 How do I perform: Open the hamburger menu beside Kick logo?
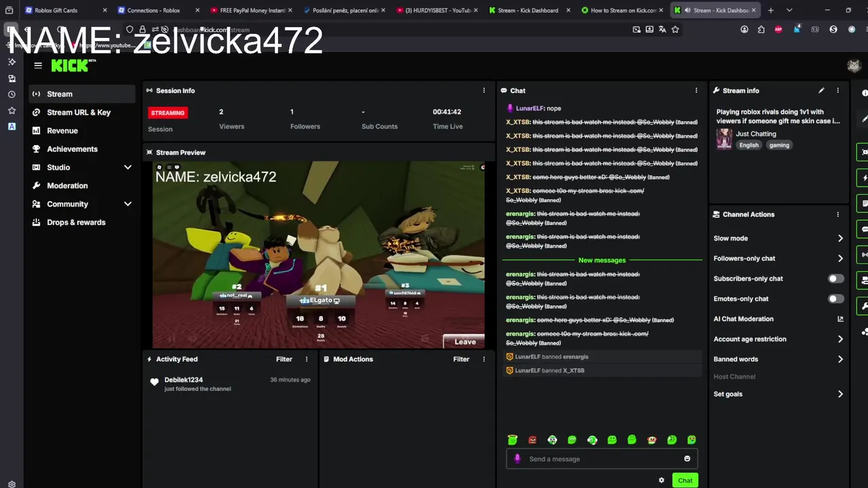click(38, 66)
